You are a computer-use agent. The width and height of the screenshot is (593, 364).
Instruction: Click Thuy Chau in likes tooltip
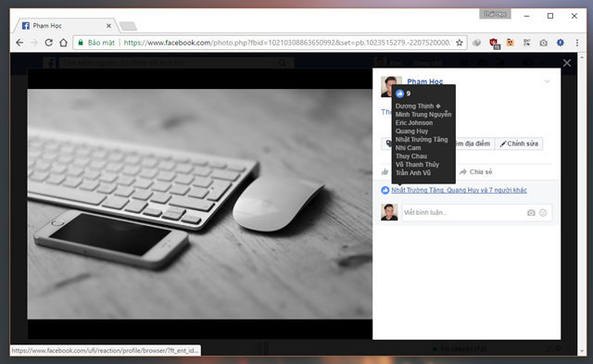[x=411, y=157]
